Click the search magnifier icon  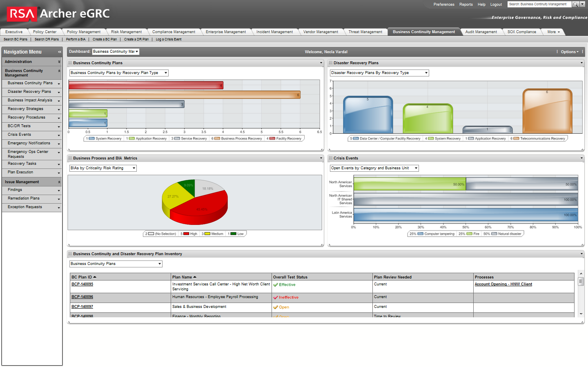click(x=575, y=4)
